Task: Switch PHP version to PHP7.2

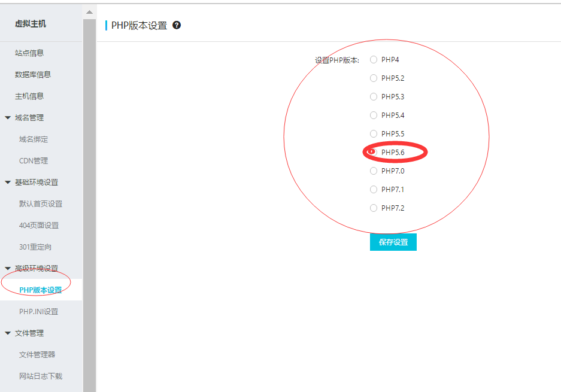Action: coord(374,208)
